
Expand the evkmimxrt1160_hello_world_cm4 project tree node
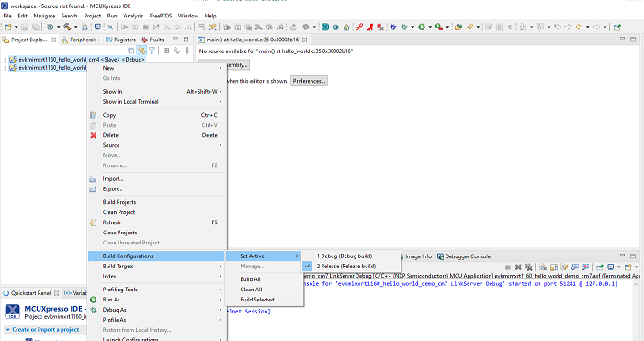click(x=5, y=60)
